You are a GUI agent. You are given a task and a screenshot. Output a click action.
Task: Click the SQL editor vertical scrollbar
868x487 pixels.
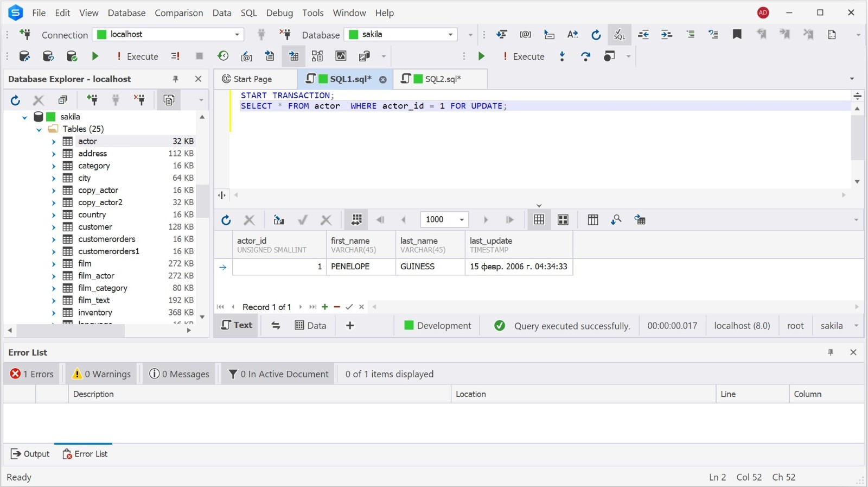pos(857,137)
